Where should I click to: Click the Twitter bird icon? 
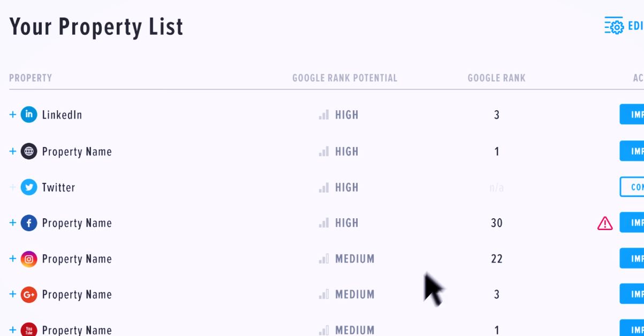click(x=29, y=187)
